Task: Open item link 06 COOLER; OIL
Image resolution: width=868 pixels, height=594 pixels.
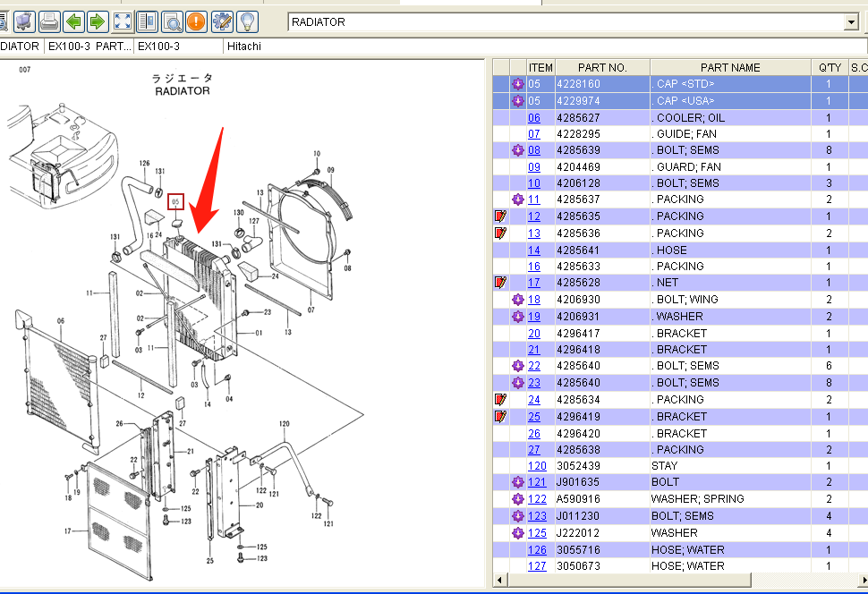Action: pyautogui.click(x=533, y=118)
